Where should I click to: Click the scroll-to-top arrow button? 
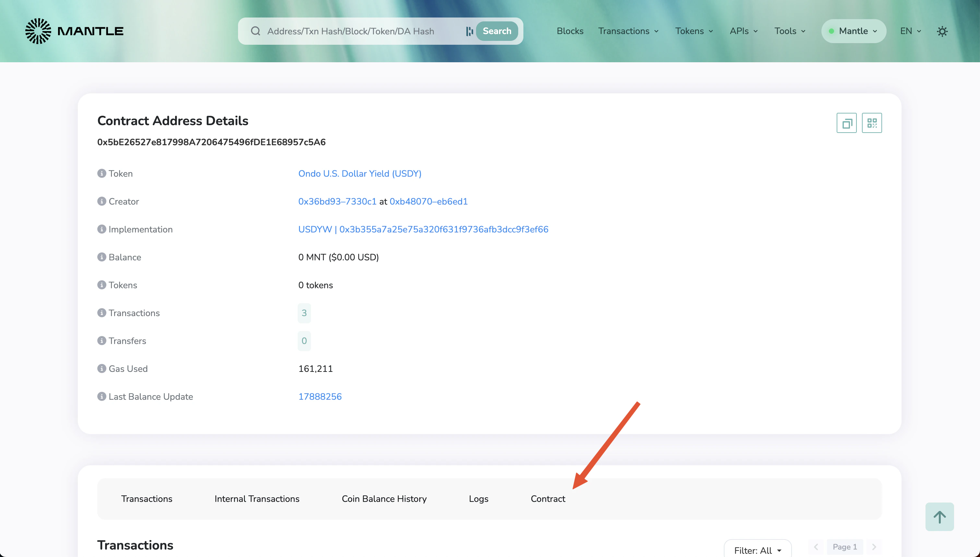939,517
